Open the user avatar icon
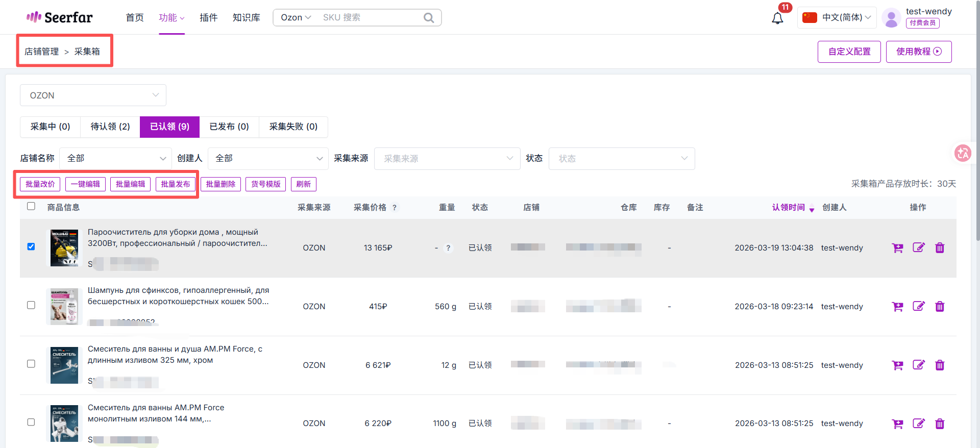 pos(891,18)
